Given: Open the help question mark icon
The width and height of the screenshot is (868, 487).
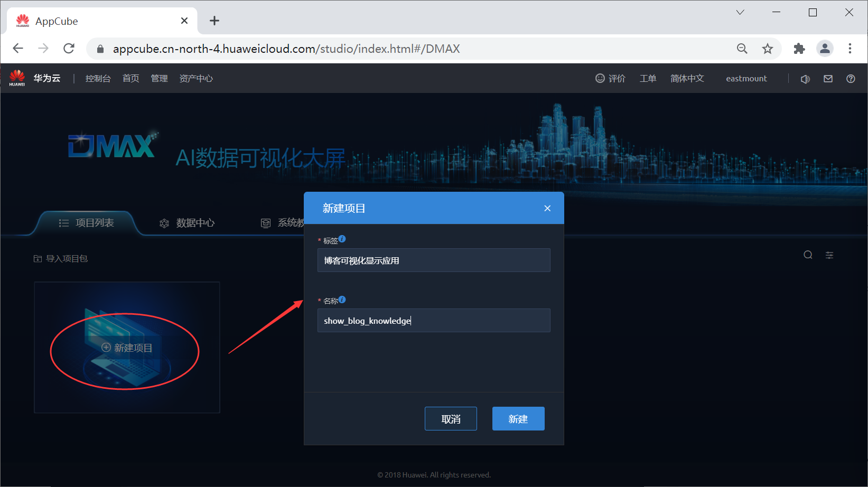Looking at the screenshot, I should click(851, 79).
